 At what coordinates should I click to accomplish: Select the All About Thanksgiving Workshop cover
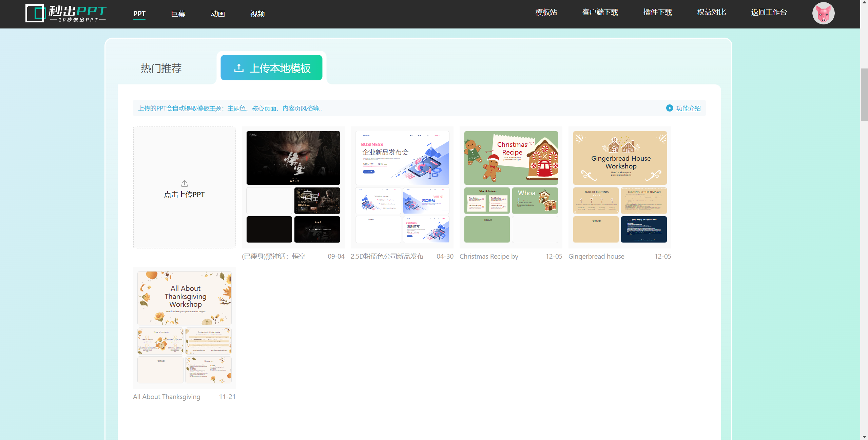184,298
